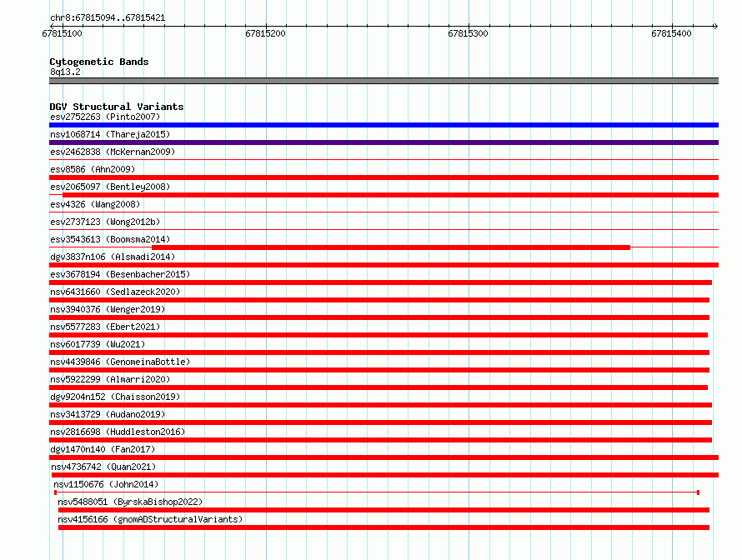Open nsv6017739 (Wu2021) label
This screenshot has width=742, height=560.
point(98,344)
